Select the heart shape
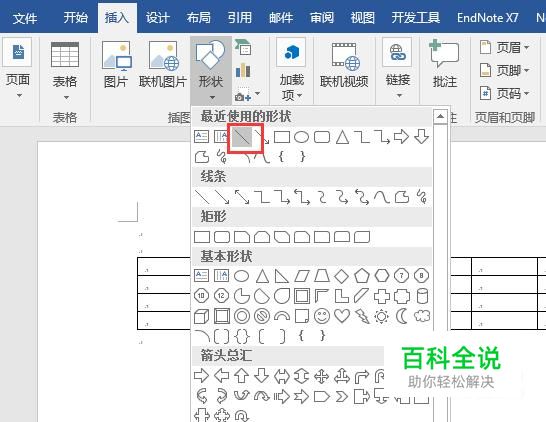The height and width of the screenshot is (422, 546). [x=342, y=316]
